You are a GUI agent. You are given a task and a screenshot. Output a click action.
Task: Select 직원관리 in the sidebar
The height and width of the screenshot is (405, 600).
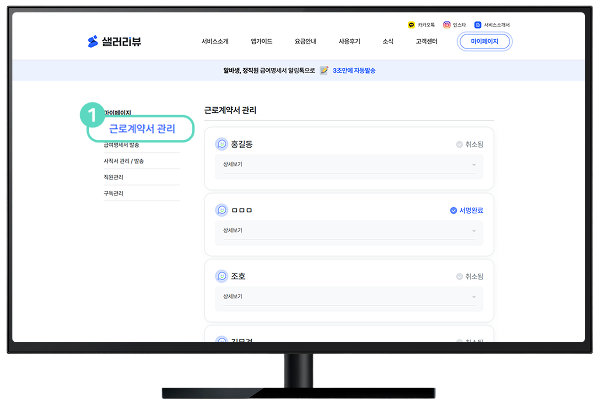[114, 177]
